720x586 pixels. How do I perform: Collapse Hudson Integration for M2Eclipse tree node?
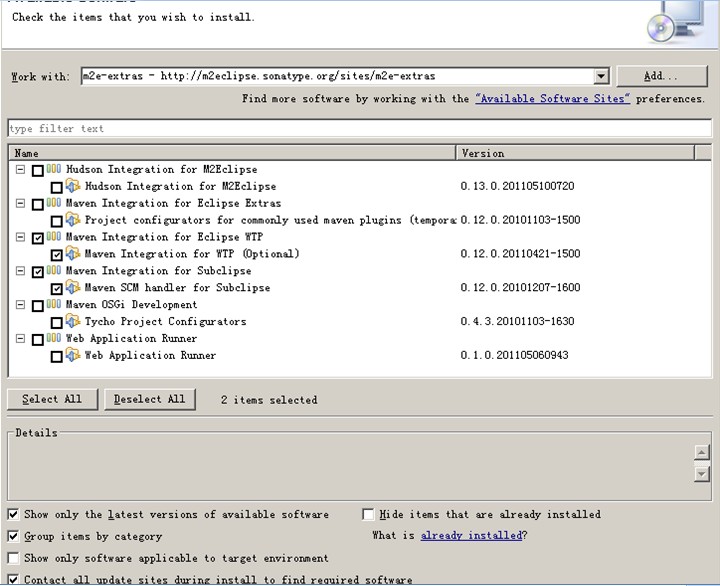coord(20,169)
